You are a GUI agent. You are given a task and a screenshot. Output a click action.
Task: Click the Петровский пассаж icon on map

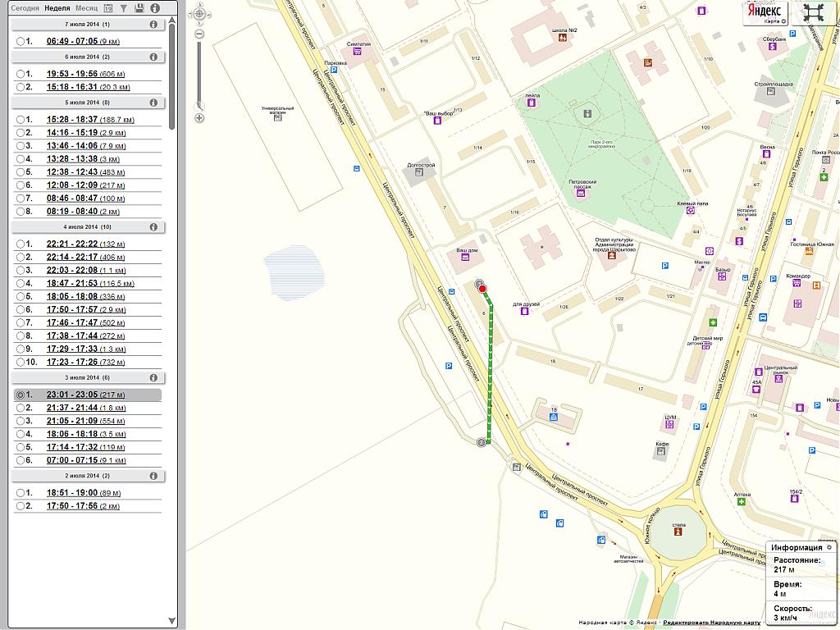click(x=580, y=194)
